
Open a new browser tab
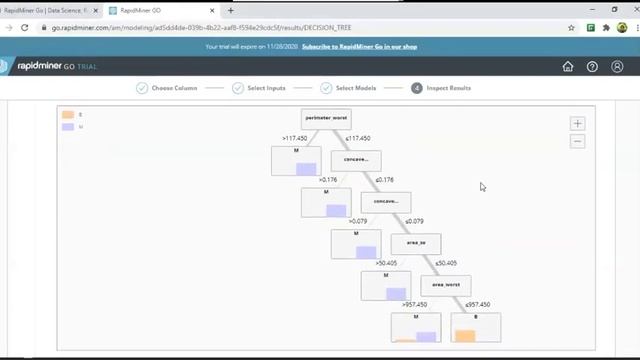click(x=231, y=11)
